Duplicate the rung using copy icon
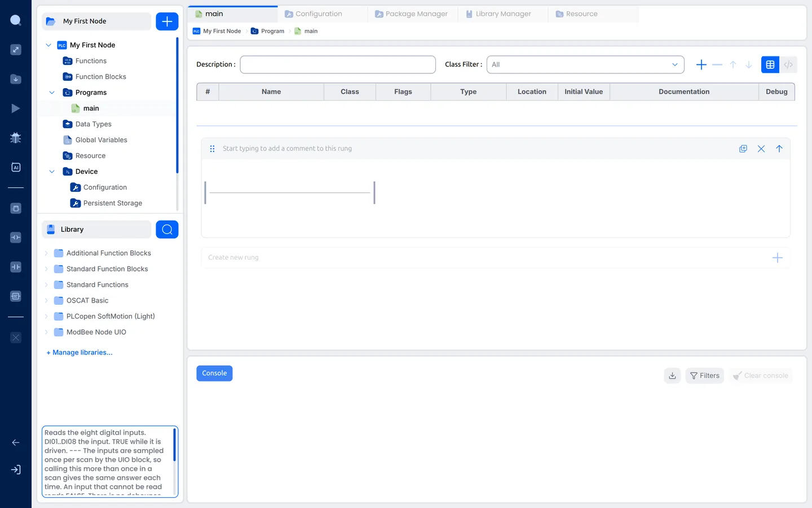The height and width of the screenshot is (508, 812). (743, 148)
